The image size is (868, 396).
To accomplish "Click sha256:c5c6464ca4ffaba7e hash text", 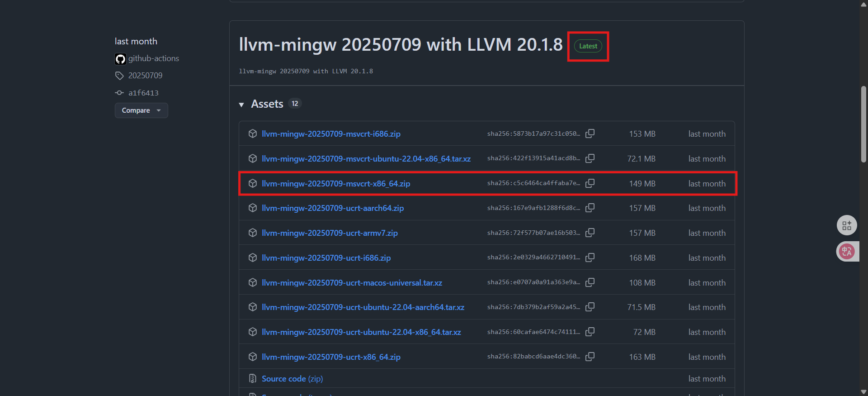I will (533, 183).
